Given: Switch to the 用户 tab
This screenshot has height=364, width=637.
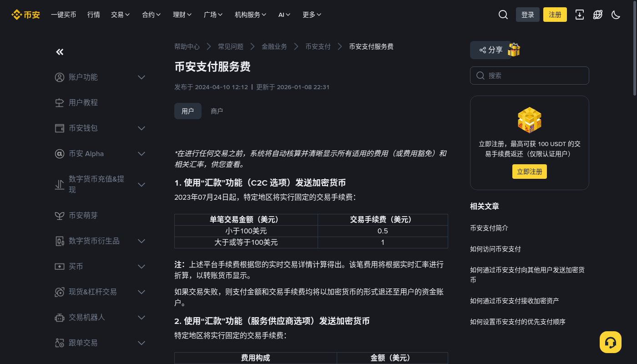Looking at the screenshot, I should point(188,111).
